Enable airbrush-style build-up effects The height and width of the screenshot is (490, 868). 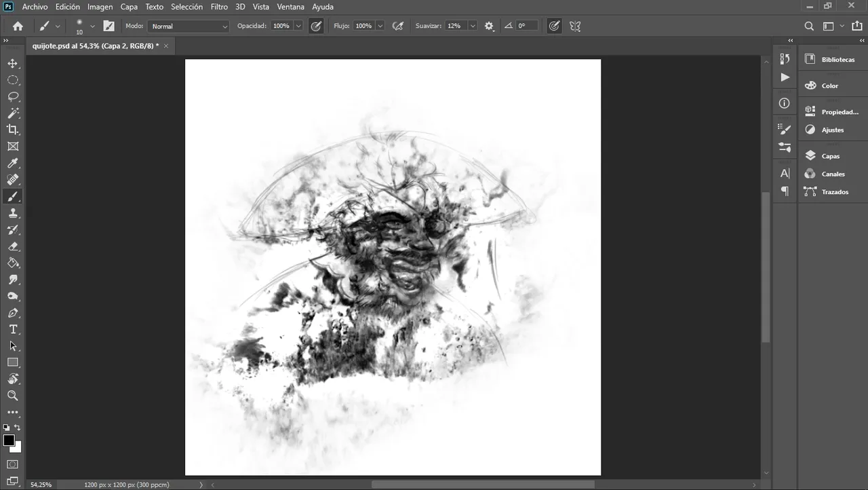(398, 26)
